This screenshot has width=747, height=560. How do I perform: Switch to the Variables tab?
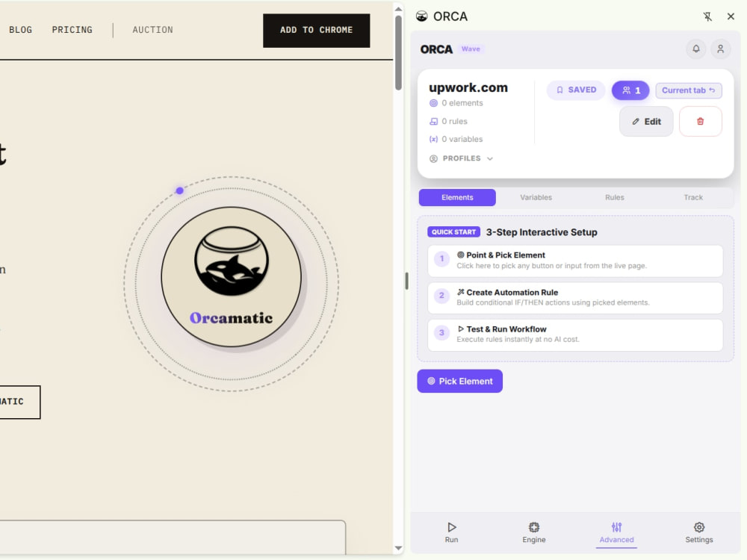[536, 198]
